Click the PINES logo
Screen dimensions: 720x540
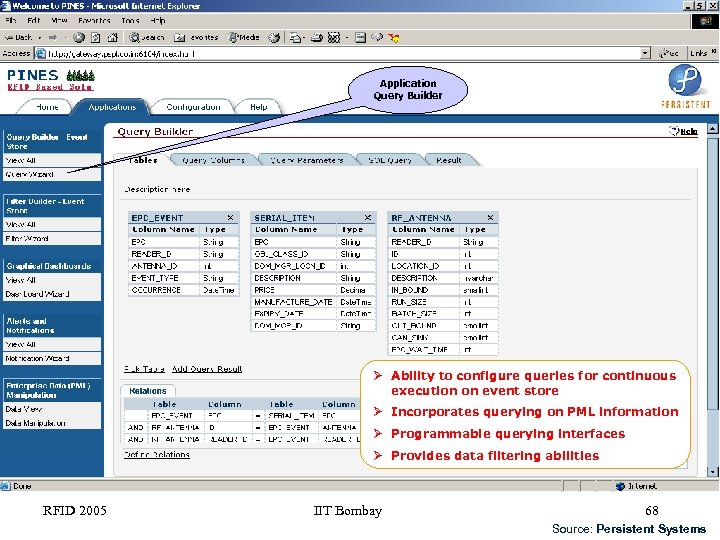coord(51,80)
